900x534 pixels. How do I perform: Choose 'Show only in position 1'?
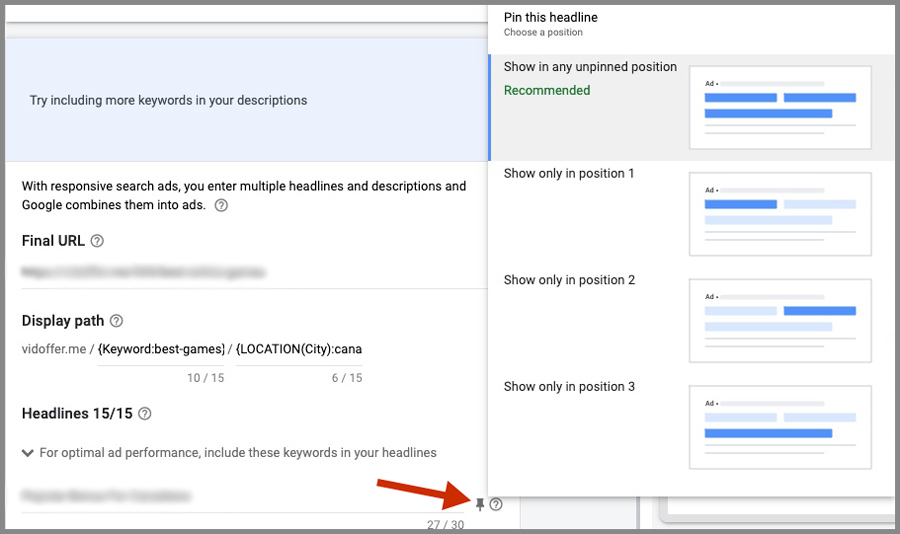[x=569, y=173]
